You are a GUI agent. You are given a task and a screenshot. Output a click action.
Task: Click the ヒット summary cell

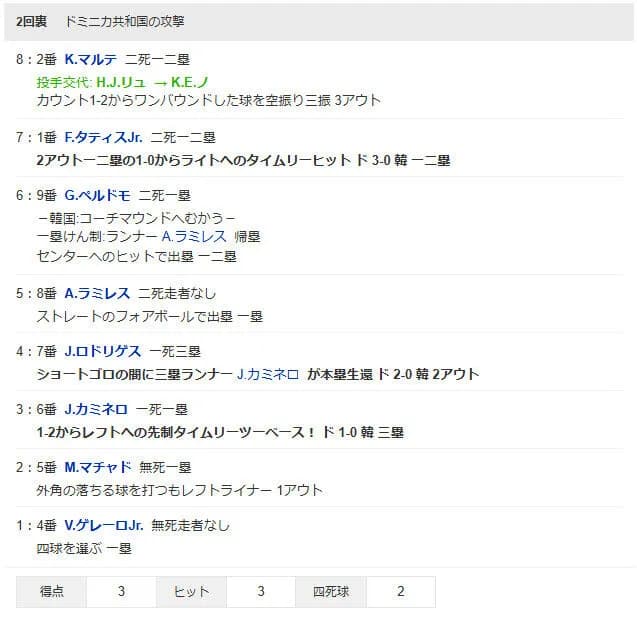191,591
